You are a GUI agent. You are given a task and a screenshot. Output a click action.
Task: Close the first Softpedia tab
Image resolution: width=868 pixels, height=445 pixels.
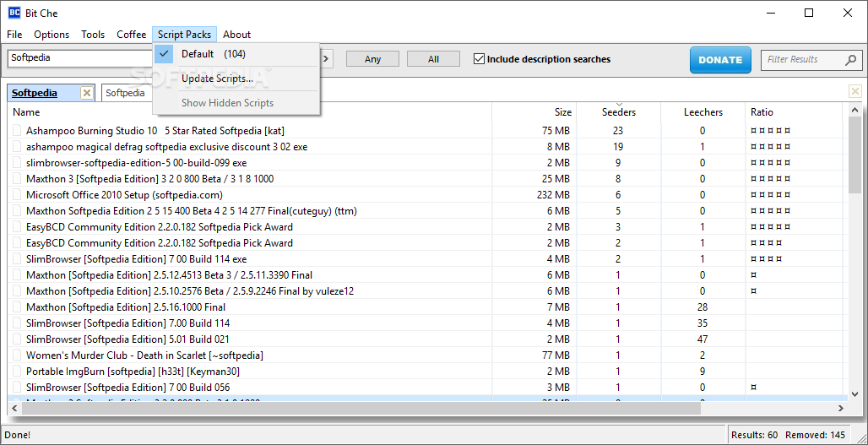86,93
